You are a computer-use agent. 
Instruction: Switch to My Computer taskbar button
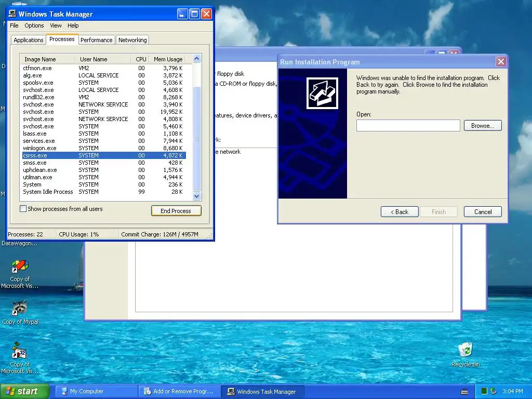point(96,392)
